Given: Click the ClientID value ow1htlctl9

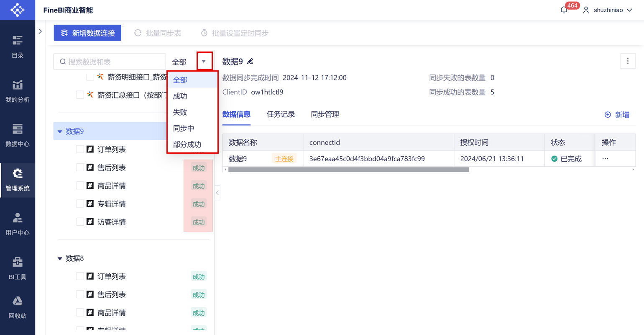Looking at the screenshot, I should (267, 92).
